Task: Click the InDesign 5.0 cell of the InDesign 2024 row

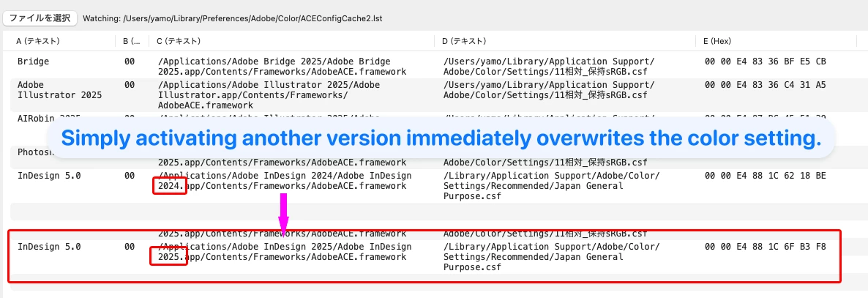Action: [x=49, y=176]
